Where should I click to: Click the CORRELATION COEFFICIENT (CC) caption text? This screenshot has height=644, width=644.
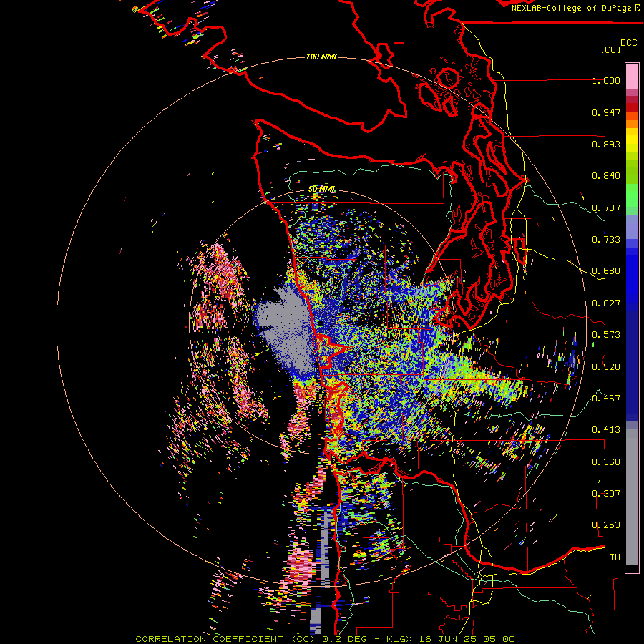coord(225,639)
